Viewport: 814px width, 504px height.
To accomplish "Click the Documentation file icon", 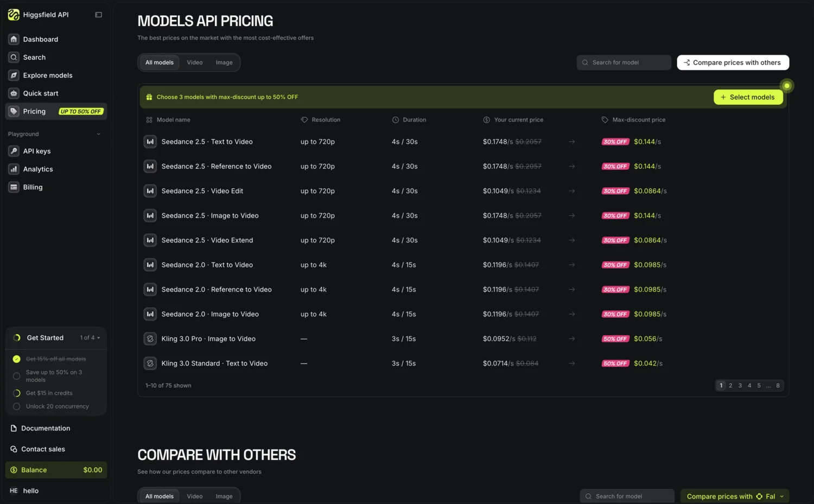I will [x=14, y=428].
